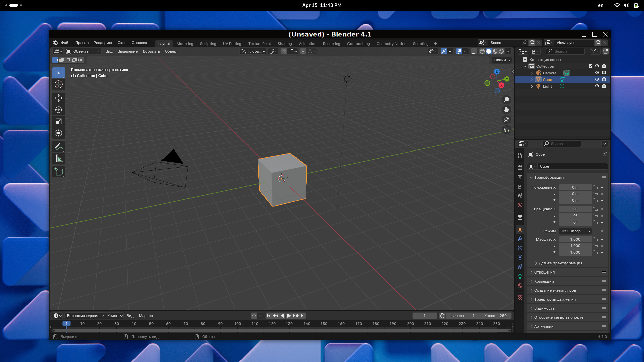Image resolution: width=644 pixels, height=362 pixels.
Task: Hide the Cube in viewport
Action: click(597, 79)
